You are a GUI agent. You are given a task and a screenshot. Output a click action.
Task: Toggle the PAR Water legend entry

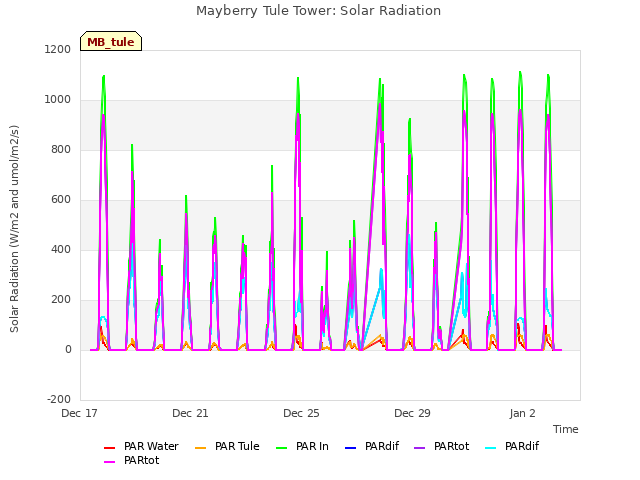141,446
